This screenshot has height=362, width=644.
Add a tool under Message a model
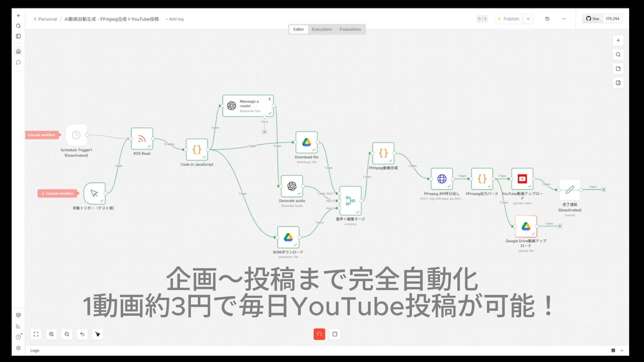[264, 131]
